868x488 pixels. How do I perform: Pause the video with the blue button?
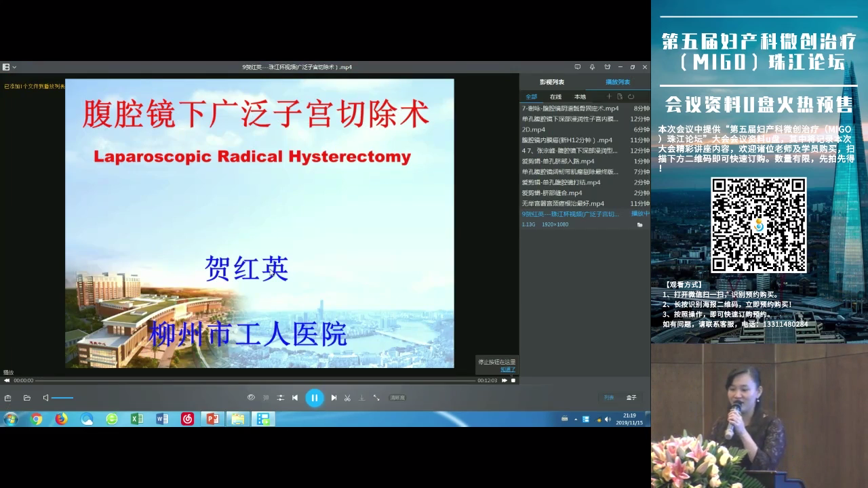point(314,398)
